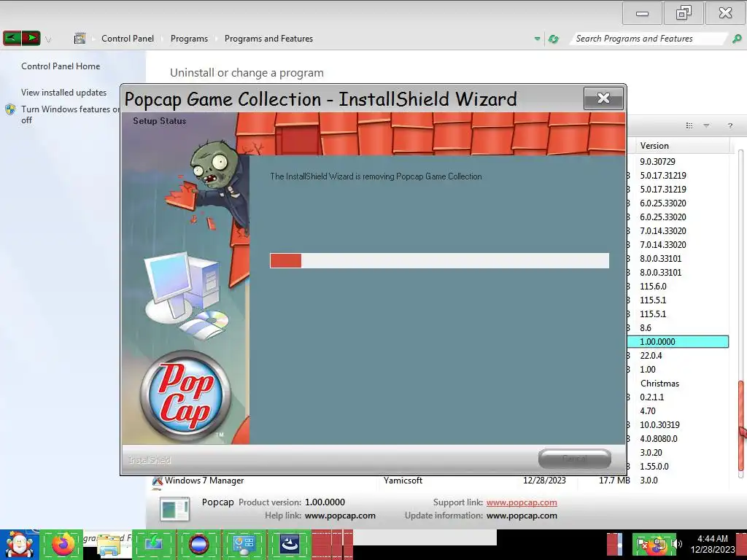Navigate to Control Panel breadcrumb
The height and width of the screenshot is (560, 747).
[x=128, y=39]
